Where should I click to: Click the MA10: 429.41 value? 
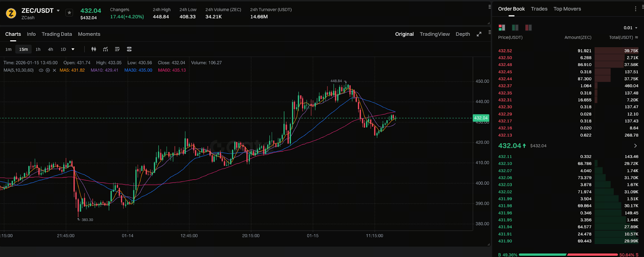point(104,70)
